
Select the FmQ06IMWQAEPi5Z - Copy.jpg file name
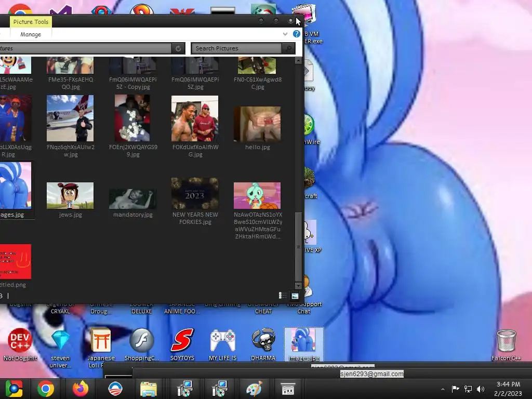point(133,83)
